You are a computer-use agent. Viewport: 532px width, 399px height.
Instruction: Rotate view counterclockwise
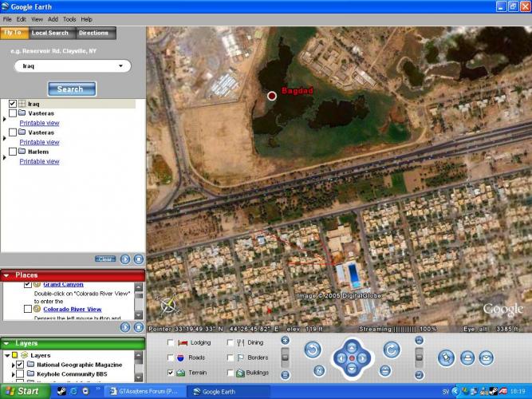point(313,350)
